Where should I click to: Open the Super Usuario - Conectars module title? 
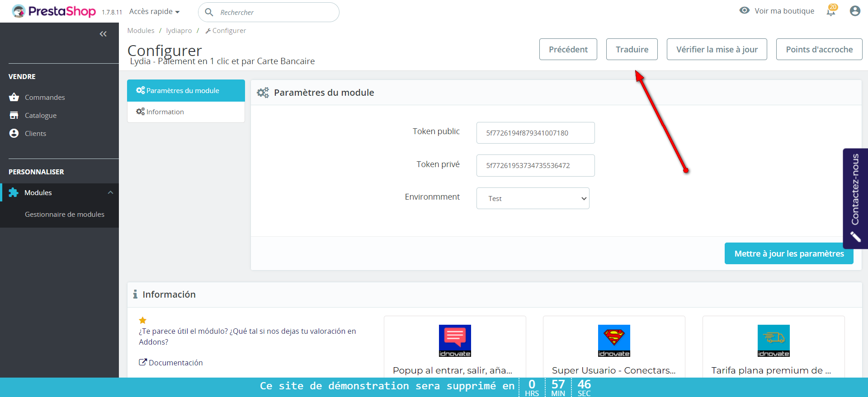[614, 370]
